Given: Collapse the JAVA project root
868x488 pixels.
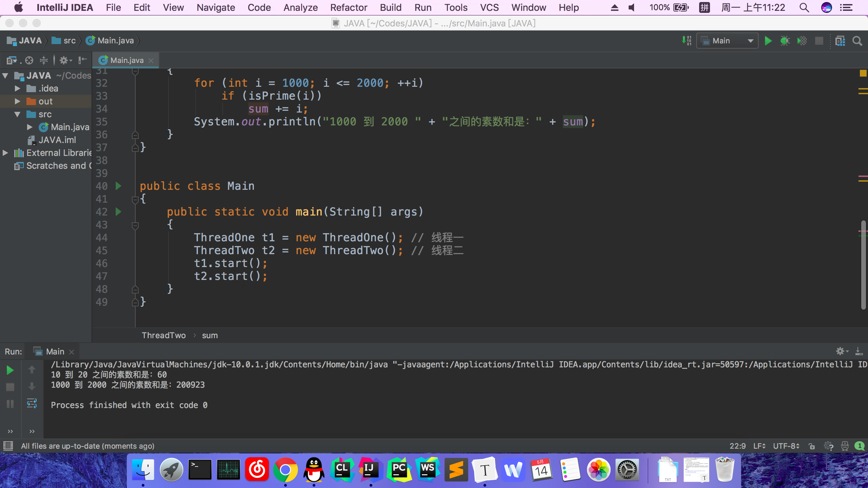Looking at the screenshot, I should point(5,76).
